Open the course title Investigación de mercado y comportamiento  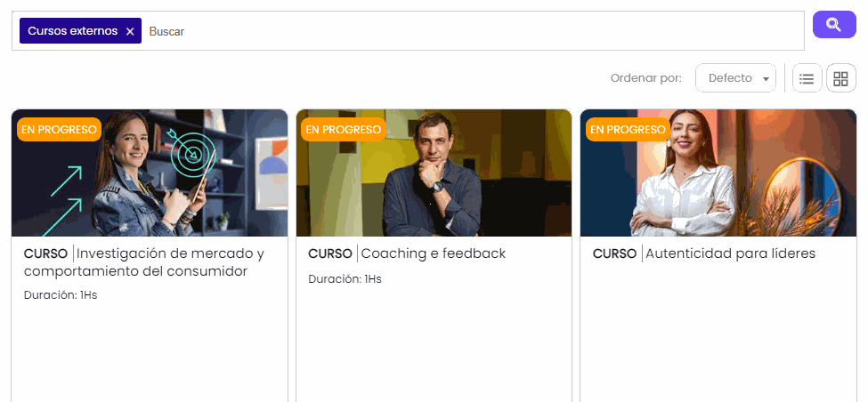tap(144, 262)
